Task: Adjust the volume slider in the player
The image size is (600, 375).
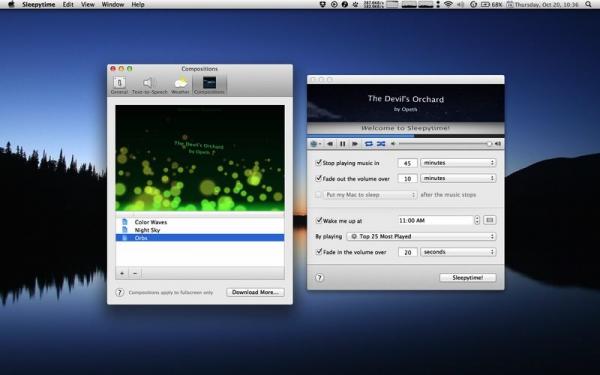Action: coord(445,144)
